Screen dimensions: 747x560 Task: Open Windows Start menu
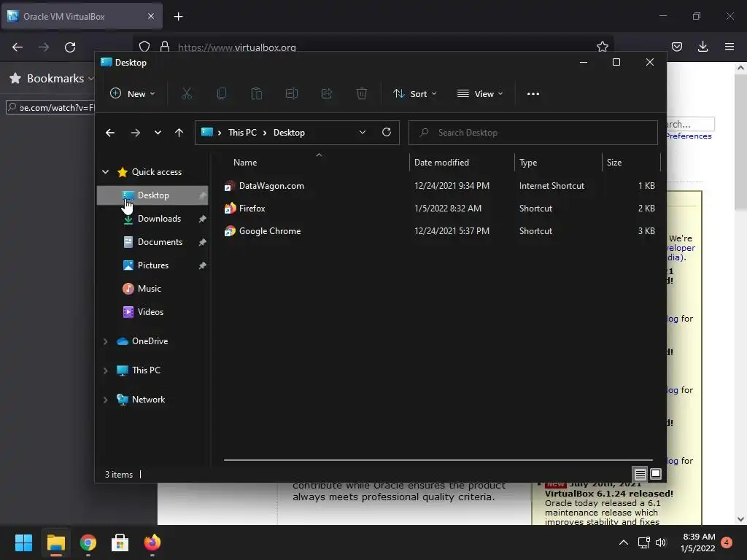click(23, 542)
